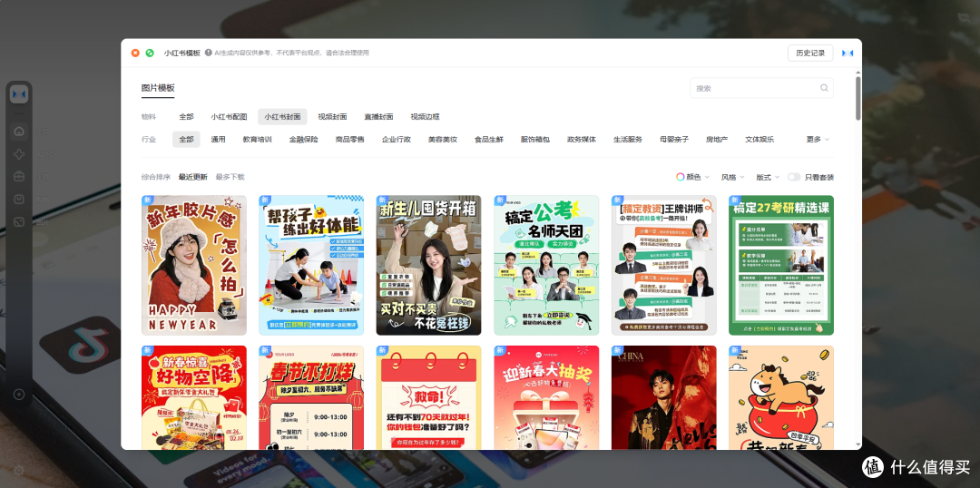This screenshot has width=980, height=488.
Task: Open the 迎新春大抽奖 template thumbnail
Action: click(546, 397)
